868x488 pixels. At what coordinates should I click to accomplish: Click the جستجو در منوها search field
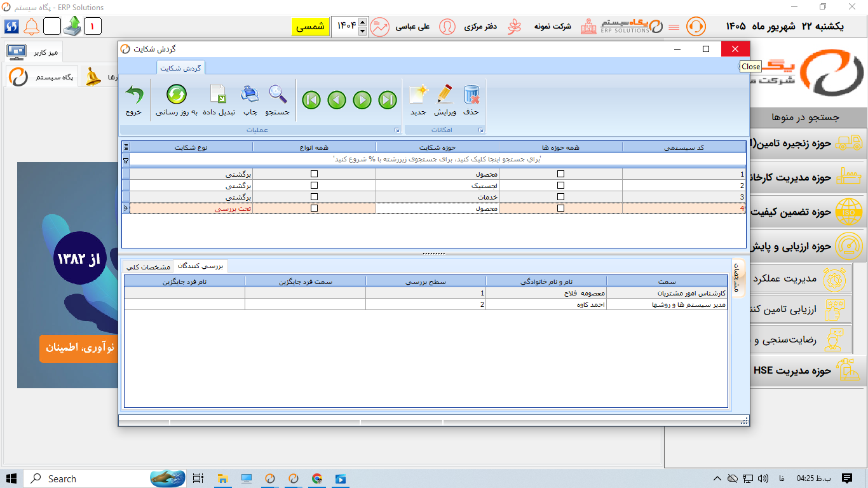pyautogui.click(x=766, y=117)
